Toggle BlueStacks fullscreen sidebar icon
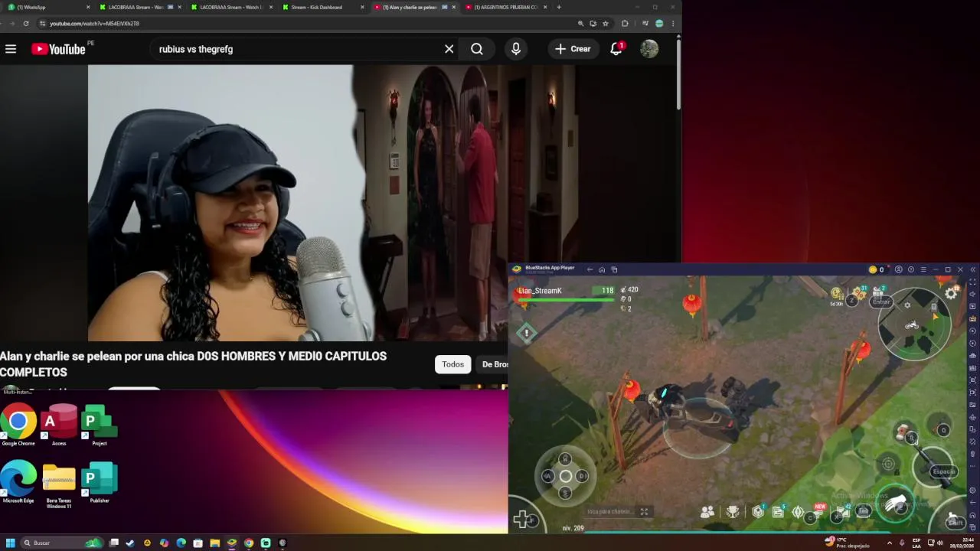The width and height of the screenshot is (980, 551). 972,282
